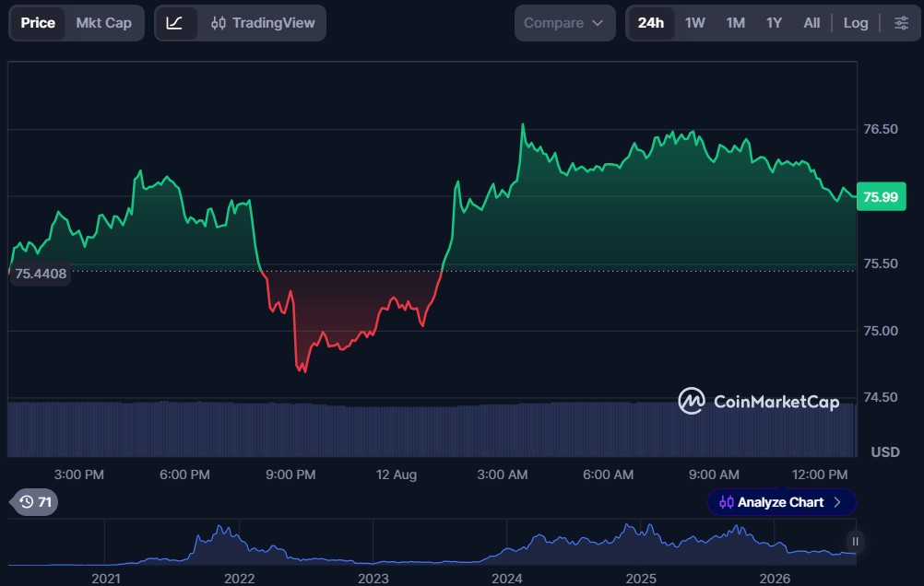Viewport: 924px width, 586px height.
Task: Switch to line chart view icon
Action: coord(174,23)
